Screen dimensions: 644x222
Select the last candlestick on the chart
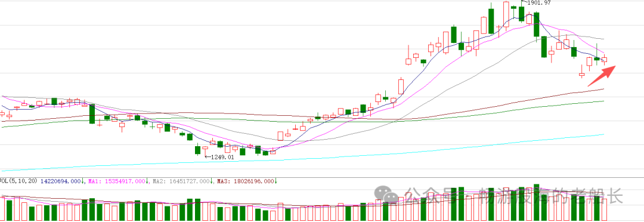click(604, 60)
